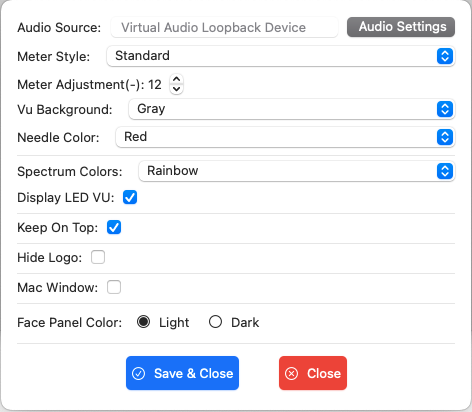Image resolution: width=472 pixels, height=412 pixels.
Task: Enable the Hide Logo checkbox
Action: click(x=98, y=257)
